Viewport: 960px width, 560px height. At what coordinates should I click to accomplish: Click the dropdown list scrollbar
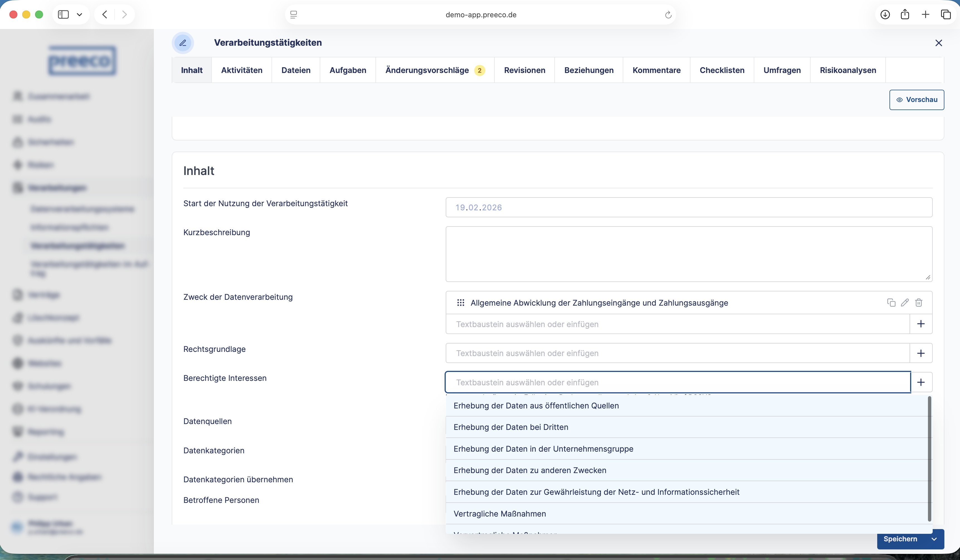pyautogui.click(x=929, y=459)
